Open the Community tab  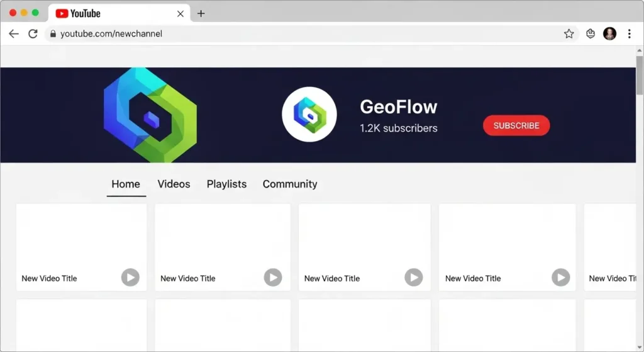coord(290,185)
